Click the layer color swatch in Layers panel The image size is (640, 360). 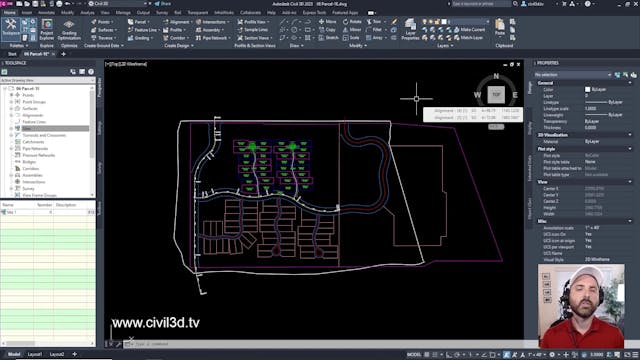pyautogui.click(x=444, y=22)
